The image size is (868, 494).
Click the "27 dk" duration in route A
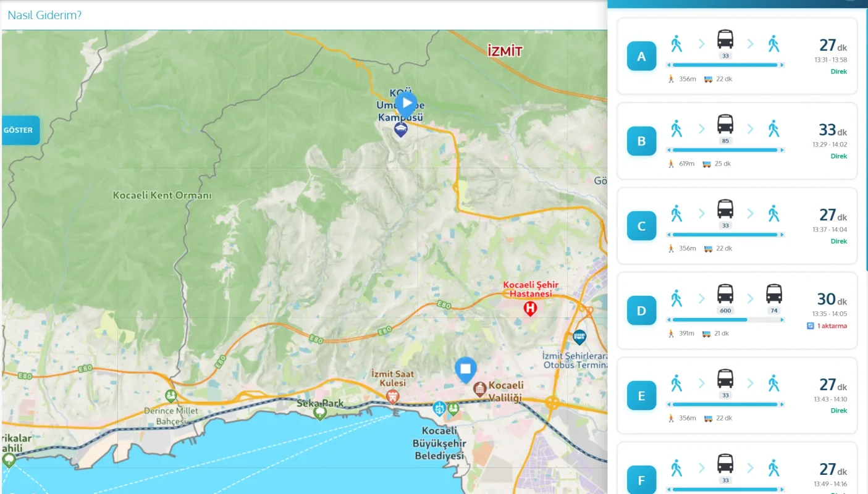[x=833, y=46]
